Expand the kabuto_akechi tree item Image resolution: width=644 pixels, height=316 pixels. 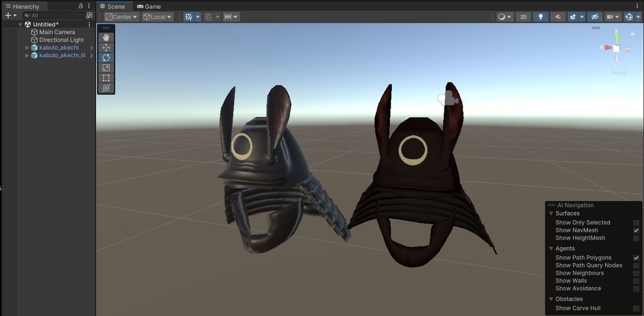28,48
